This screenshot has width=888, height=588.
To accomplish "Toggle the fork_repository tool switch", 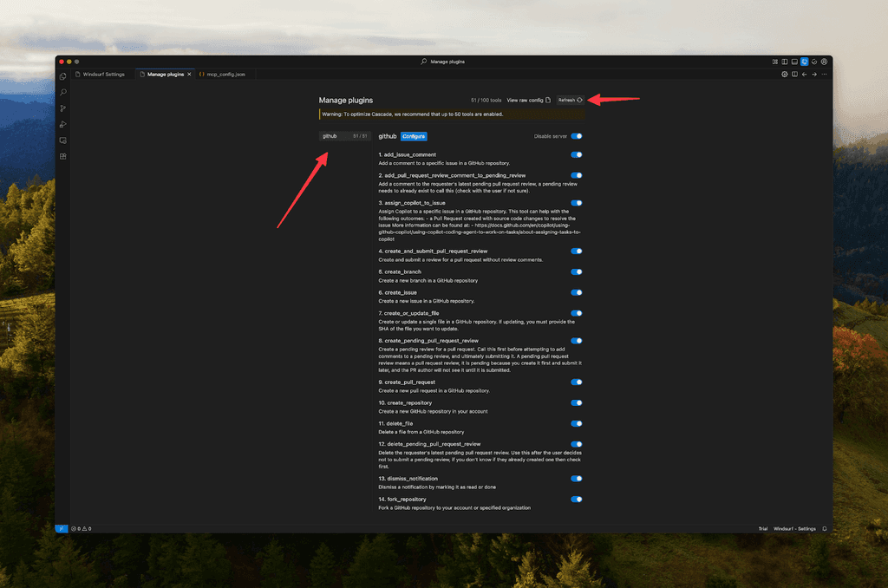I will pyautogui.click(x=577, y=500).
